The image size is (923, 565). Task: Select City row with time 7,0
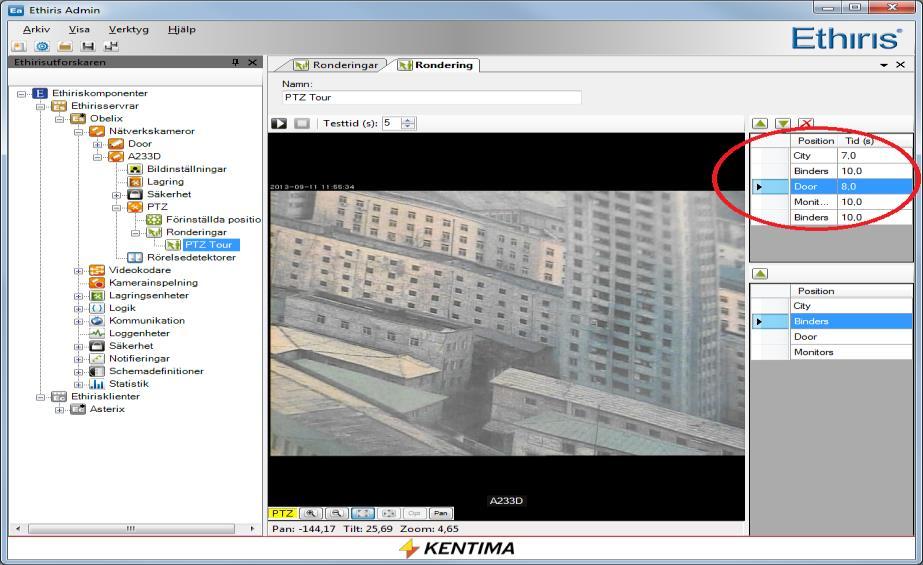click(x=831, y=156)
